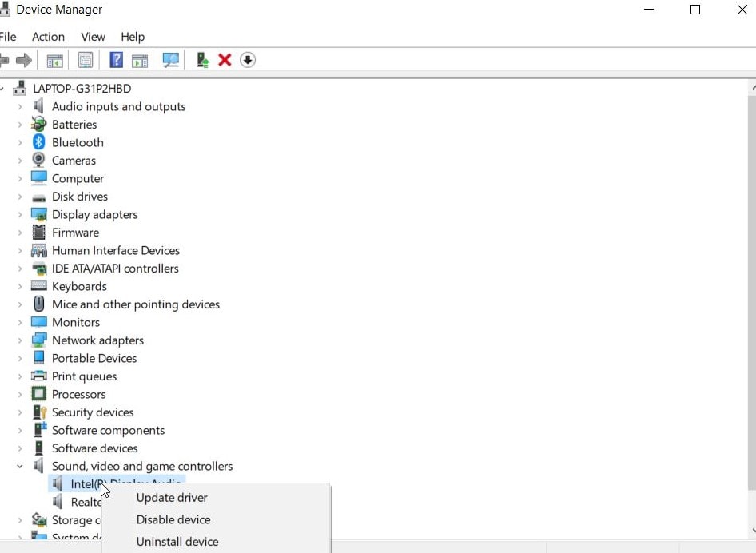This screenshot has width=756, height=553.
Task: Click the Firmware chip icon
Action: (38, 232)
